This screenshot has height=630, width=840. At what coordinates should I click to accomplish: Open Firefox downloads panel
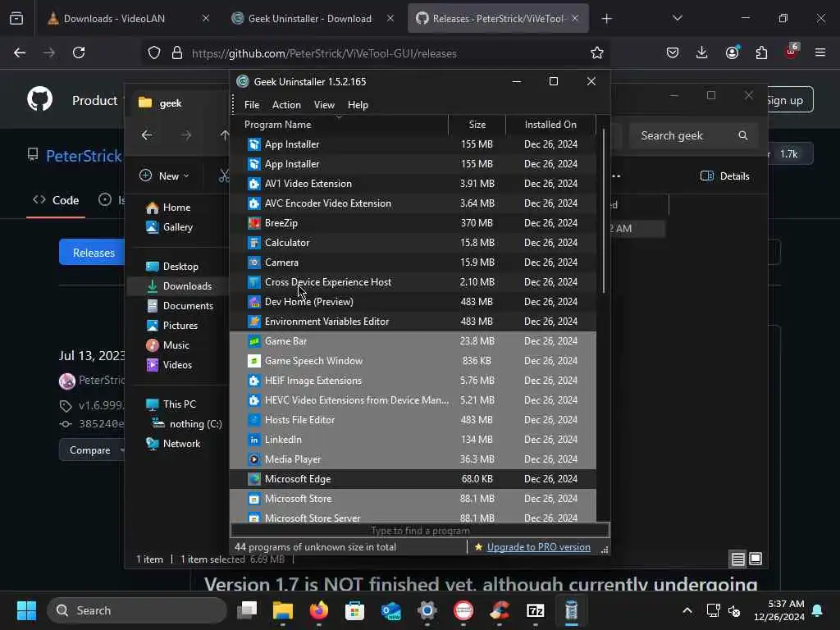[x=702, y=52]
